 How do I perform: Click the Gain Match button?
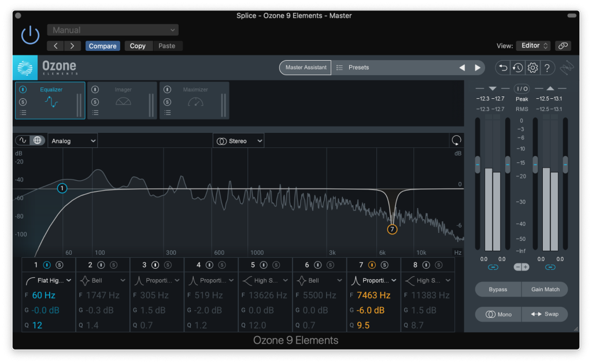point(545,289)
